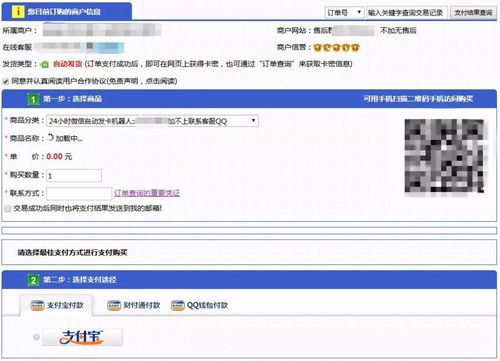The width and height of the screenshot is (500, 361).
Task: Click the card icon beside 财付通付款
Action: [x=114, y=305]
